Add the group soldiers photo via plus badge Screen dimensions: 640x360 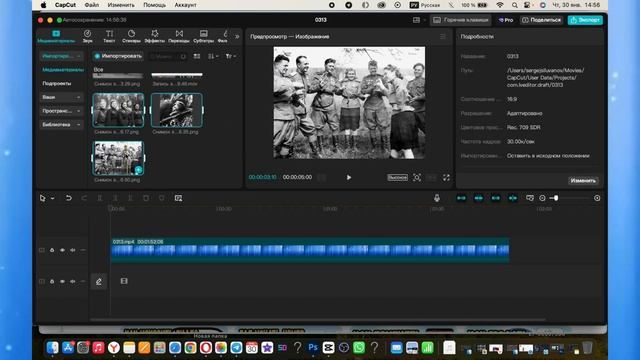(139, 170)
